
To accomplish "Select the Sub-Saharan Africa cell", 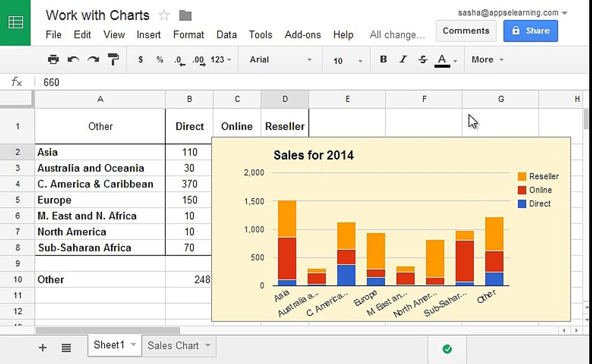I will [100, 247].
